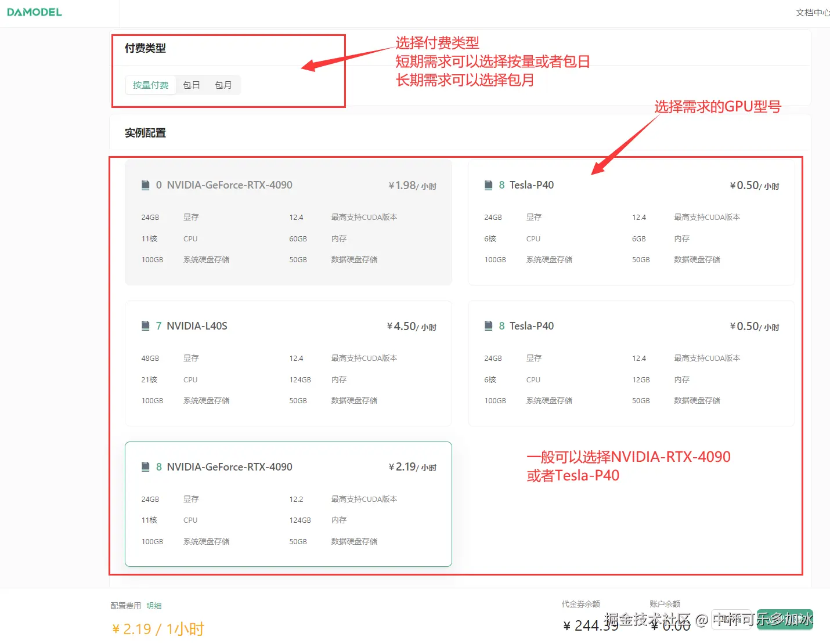
Task: Click the 48GB 显存 value
Action: (x=150, y=359)
